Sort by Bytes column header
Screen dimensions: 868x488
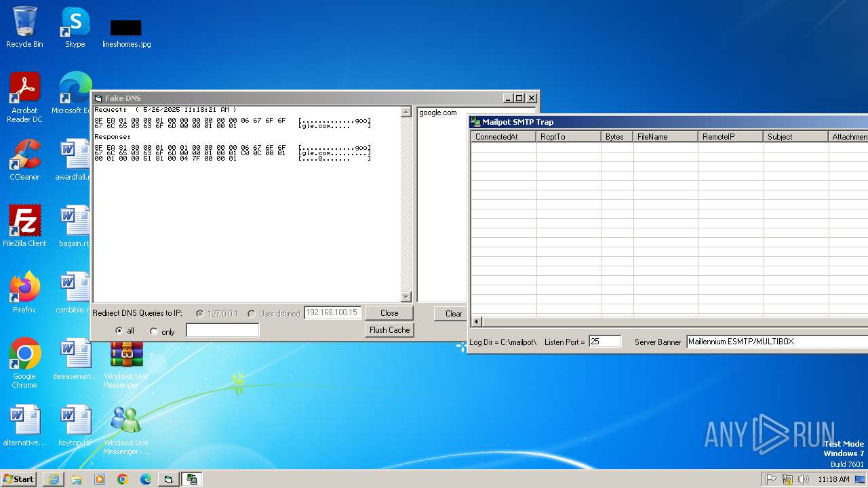coord(617,136)
